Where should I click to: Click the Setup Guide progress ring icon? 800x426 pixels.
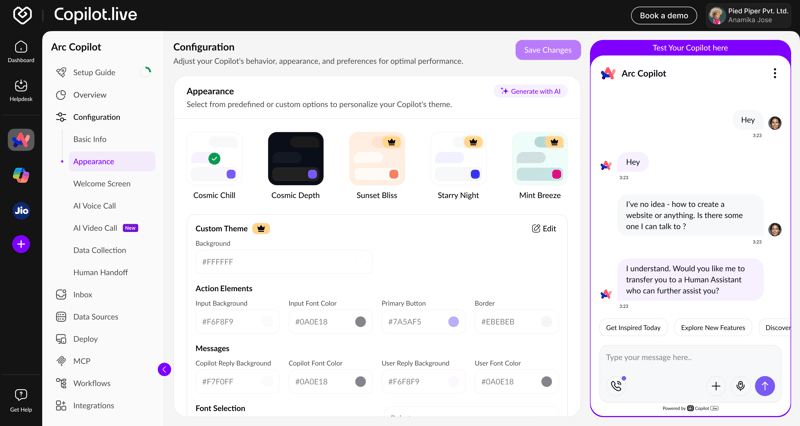click(x=145, y=72)
